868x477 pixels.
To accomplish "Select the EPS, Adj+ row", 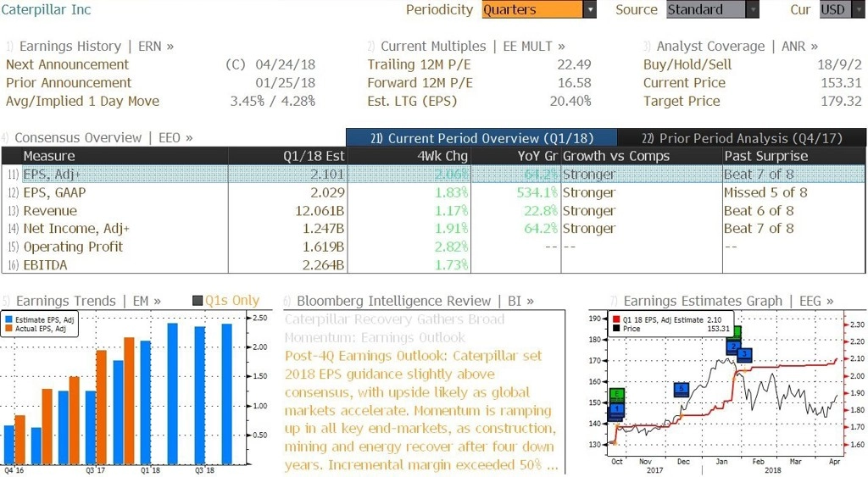I will click(x=433, y=175).
